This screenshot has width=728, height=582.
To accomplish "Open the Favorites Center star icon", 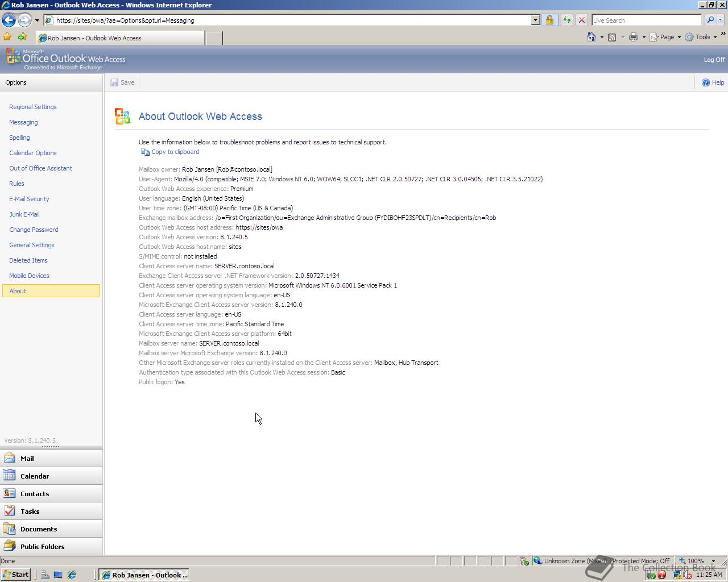I will (7, 37).
